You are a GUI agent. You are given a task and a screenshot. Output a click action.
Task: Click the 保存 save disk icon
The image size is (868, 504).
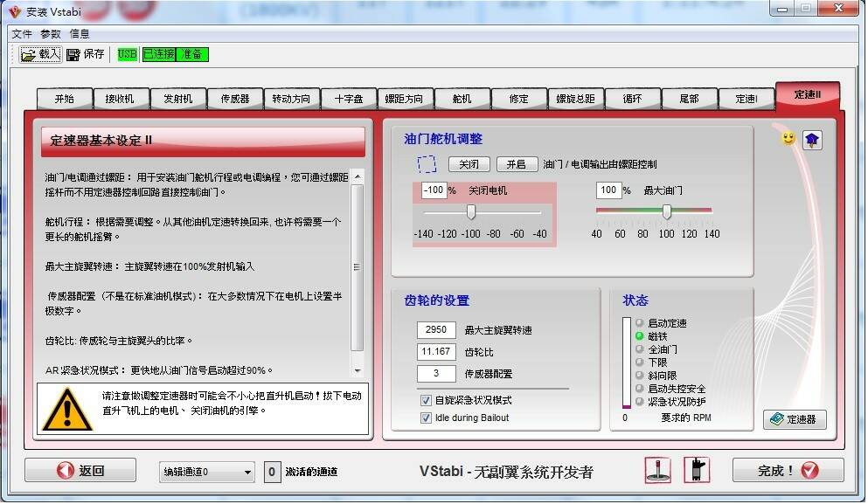73,54
